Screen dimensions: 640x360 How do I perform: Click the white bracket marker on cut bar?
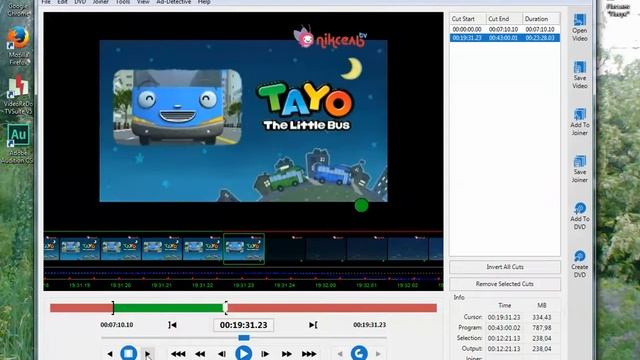tap(225, 308)
